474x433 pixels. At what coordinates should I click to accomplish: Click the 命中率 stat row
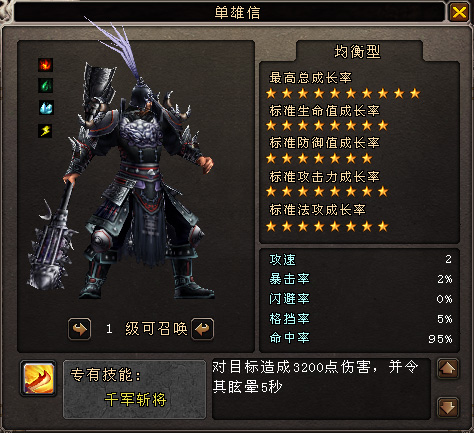[x=360, y=338]
